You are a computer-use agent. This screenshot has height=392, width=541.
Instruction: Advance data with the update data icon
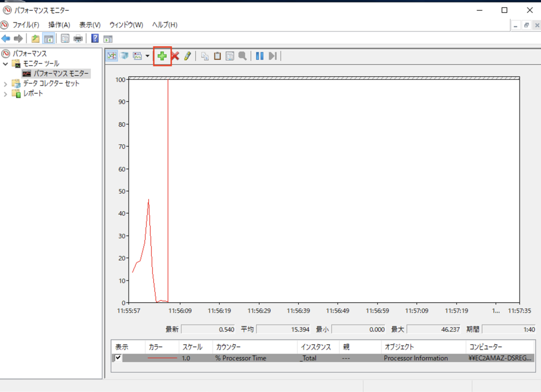[x=273, y=56]
